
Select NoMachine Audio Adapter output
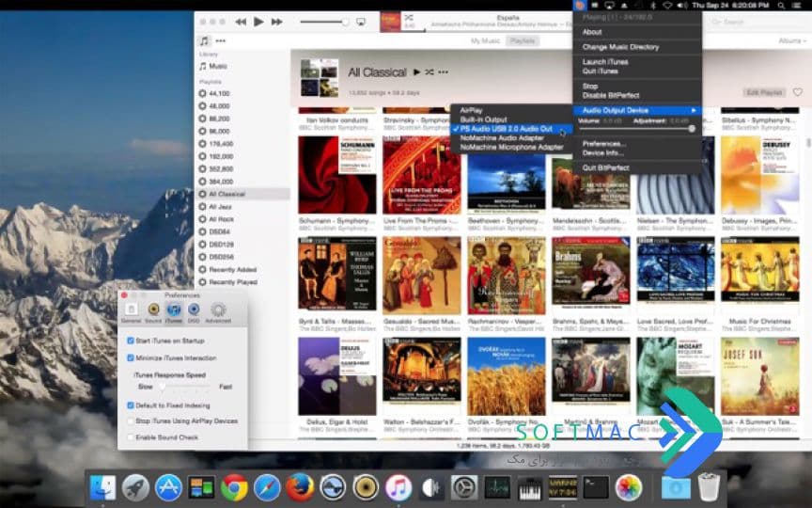[511, 138]
